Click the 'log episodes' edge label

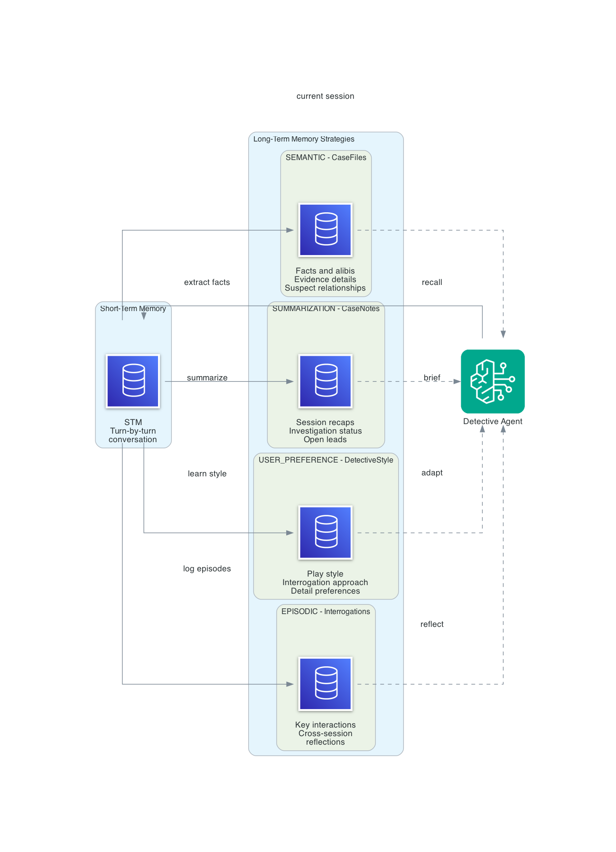click(207, 568)
